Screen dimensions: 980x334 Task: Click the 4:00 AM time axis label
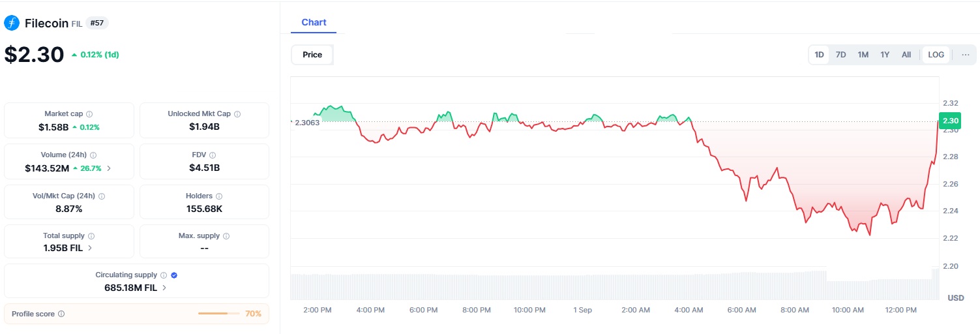point(689,310)
